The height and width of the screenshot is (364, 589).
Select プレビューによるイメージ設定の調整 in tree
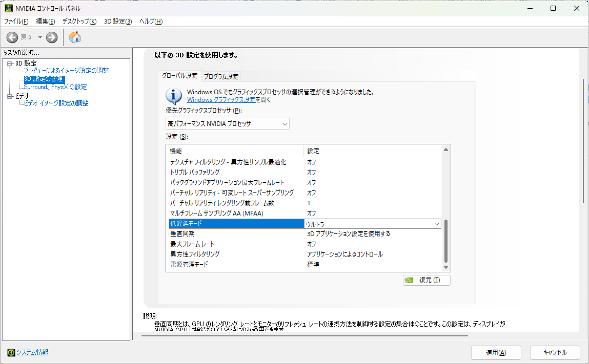point(66,71)
